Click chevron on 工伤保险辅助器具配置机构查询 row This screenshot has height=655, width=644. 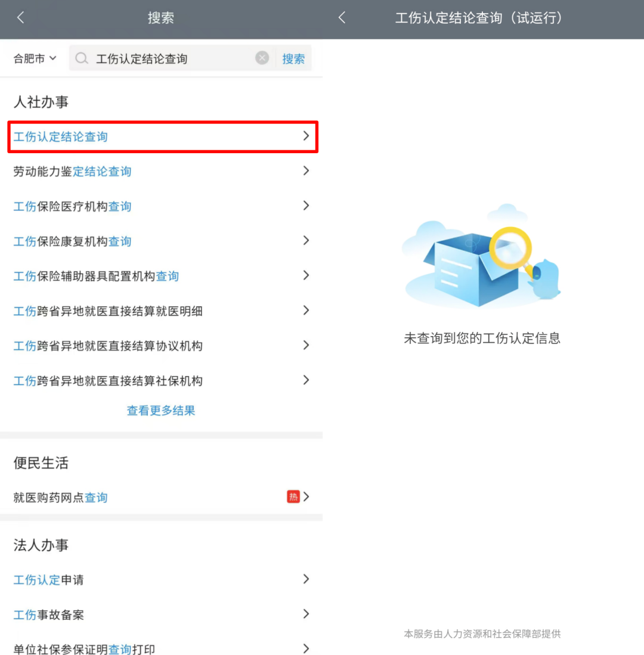point(306,275)
